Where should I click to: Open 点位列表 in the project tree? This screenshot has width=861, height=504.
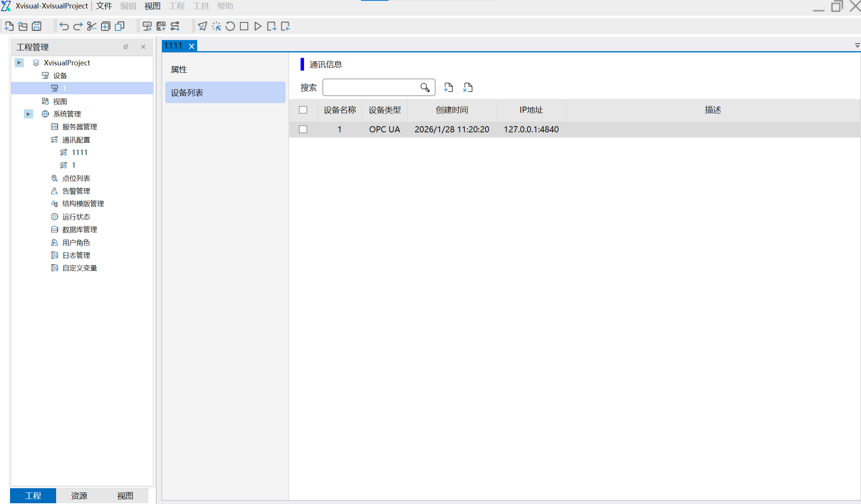click(x=76, y=178)
